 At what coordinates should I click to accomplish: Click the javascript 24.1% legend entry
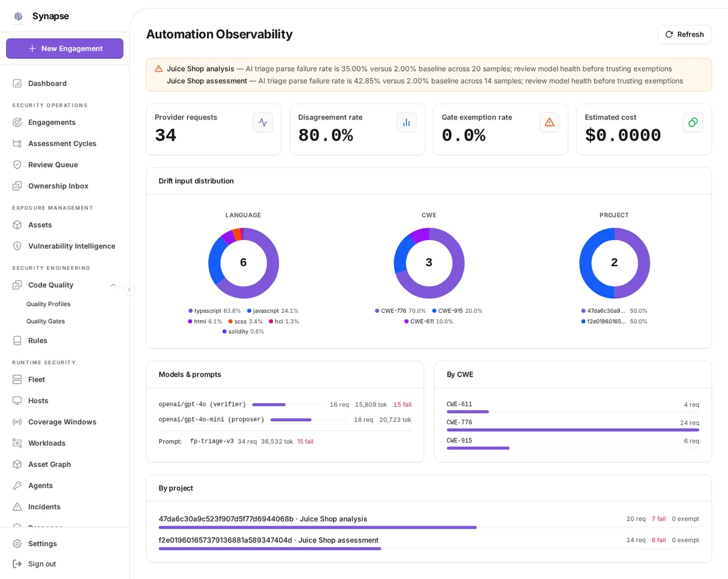coord(273,311)
